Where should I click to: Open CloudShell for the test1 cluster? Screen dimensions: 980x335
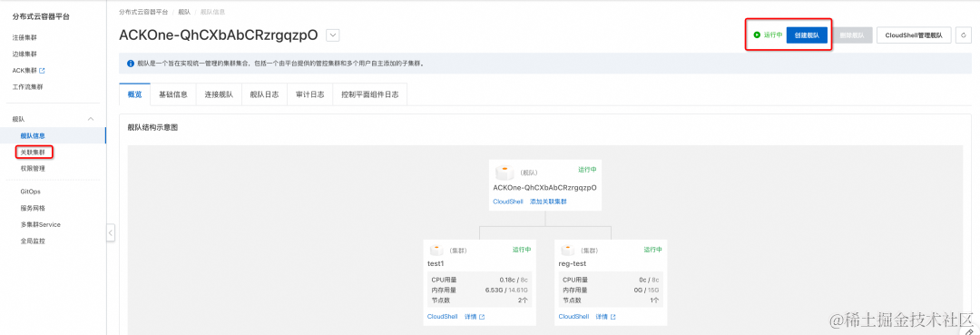coord(443,317)
